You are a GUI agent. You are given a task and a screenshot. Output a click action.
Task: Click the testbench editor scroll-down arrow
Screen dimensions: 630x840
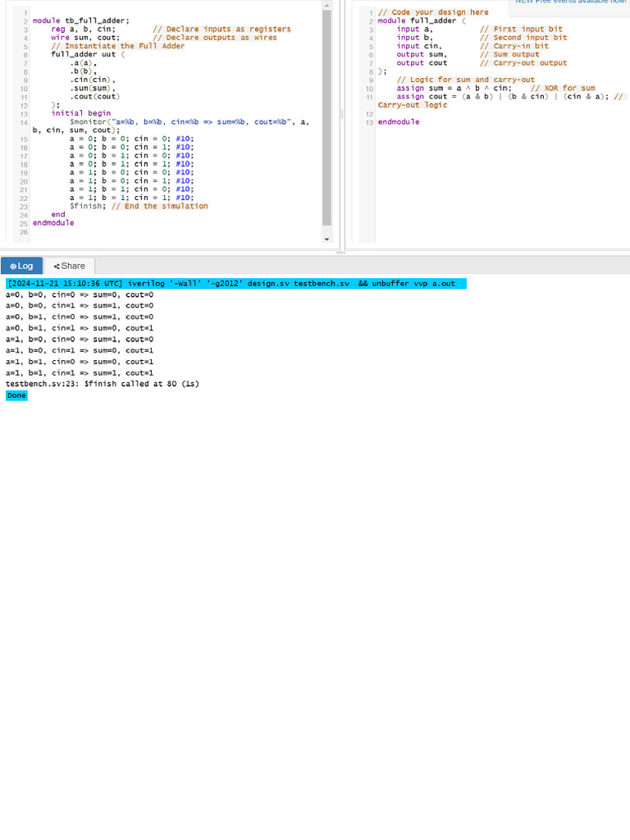327,239
